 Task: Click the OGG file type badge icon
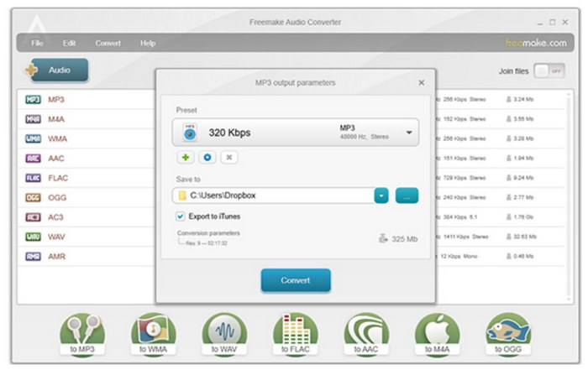coord(33,197)
